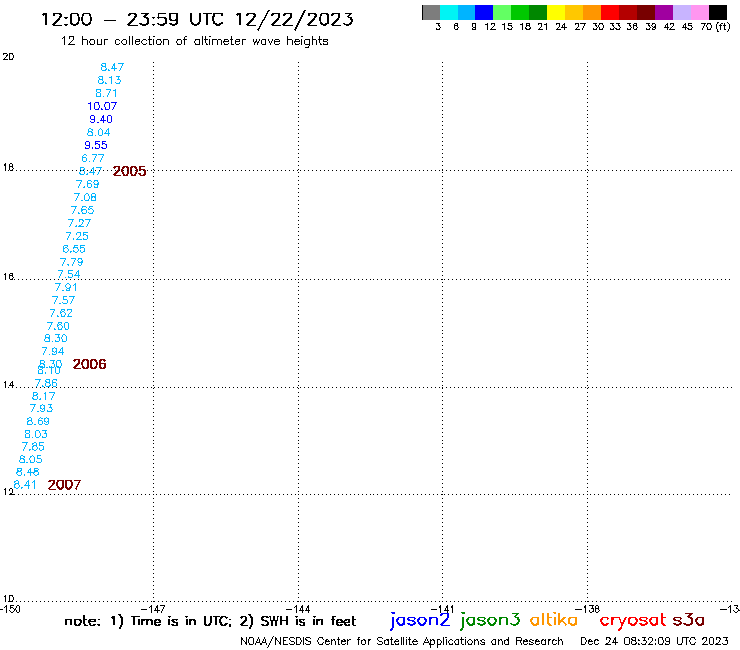Click the wave height value 8.03

pos(36,434)
